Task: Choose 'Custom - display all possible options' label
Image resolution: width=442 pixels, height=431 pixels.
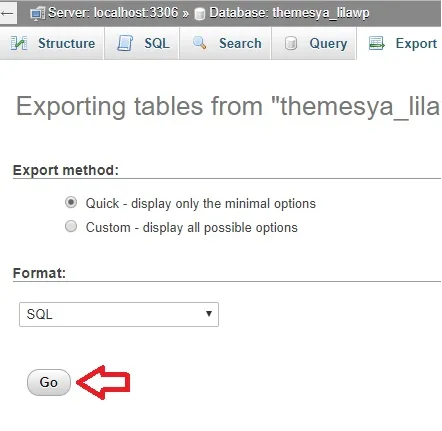Action: [x=192, y=228]
